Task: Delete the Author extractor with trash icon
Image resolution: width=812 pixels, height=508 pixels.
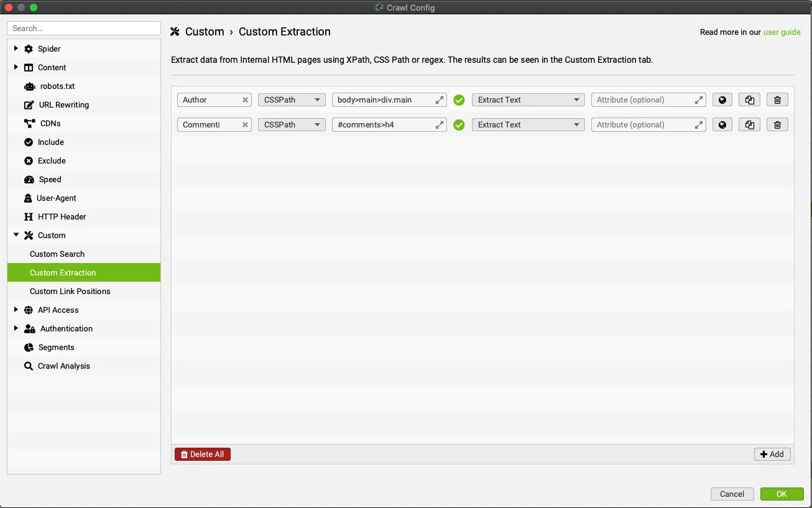Action: pyautogui.click(x=777, y=99)
